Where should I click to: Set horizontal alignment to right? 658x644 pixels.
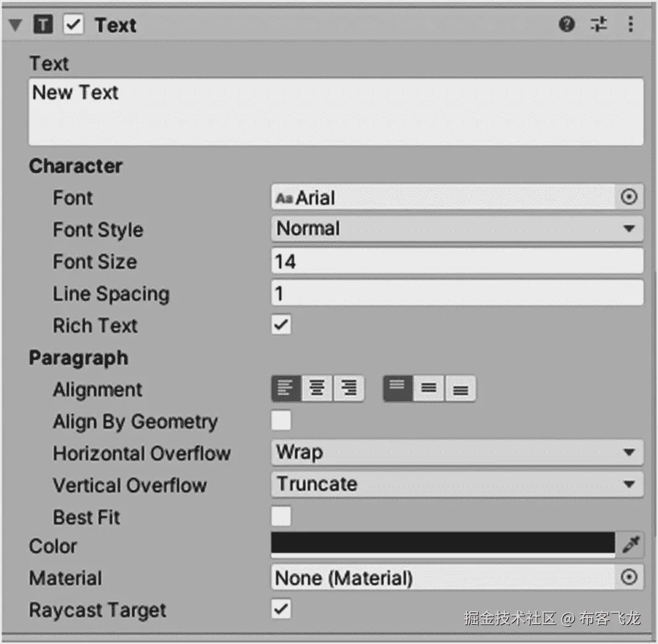pos(349,389)
